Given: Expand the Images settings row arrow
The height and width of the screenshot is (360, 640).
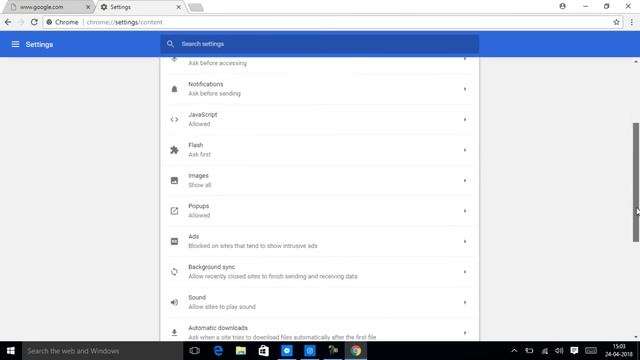Looking at the screenshot, I should (x=465, y=180).
